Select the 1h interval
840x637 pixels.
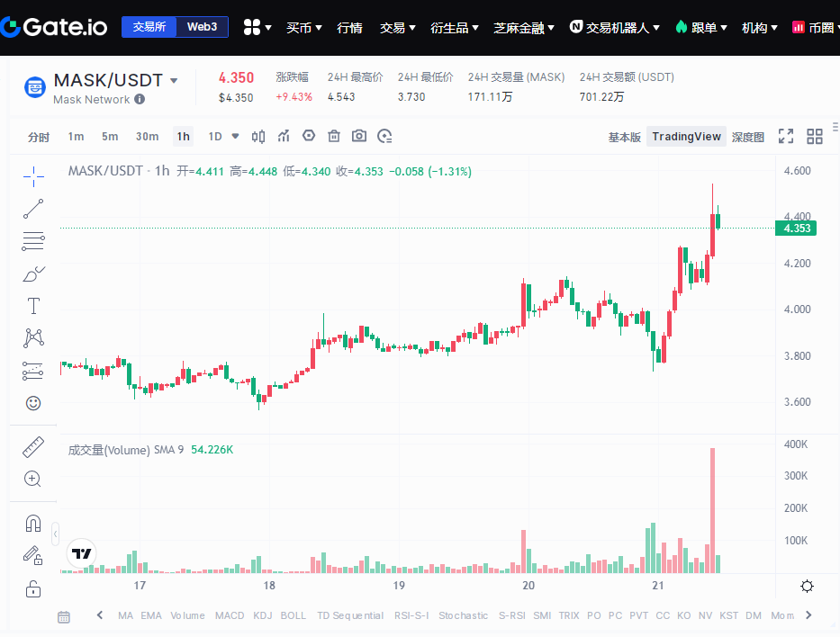point(183,137)
